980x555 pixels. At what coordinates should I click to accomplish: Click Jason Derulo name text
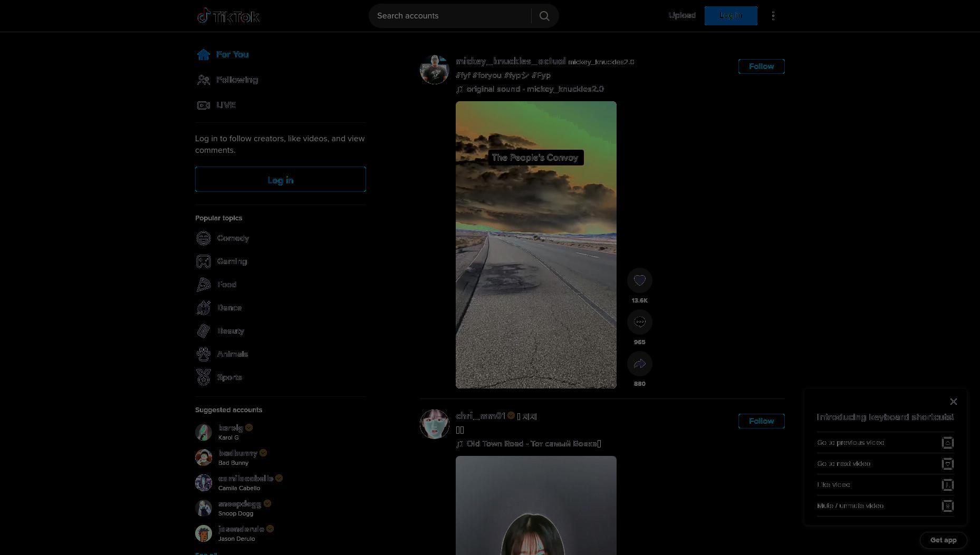coord(236,539)
